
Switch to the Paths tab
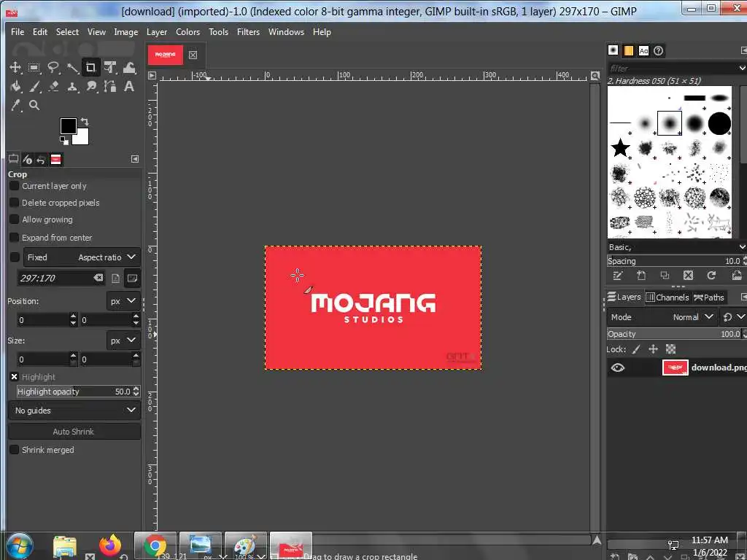[x=709, y=297]
